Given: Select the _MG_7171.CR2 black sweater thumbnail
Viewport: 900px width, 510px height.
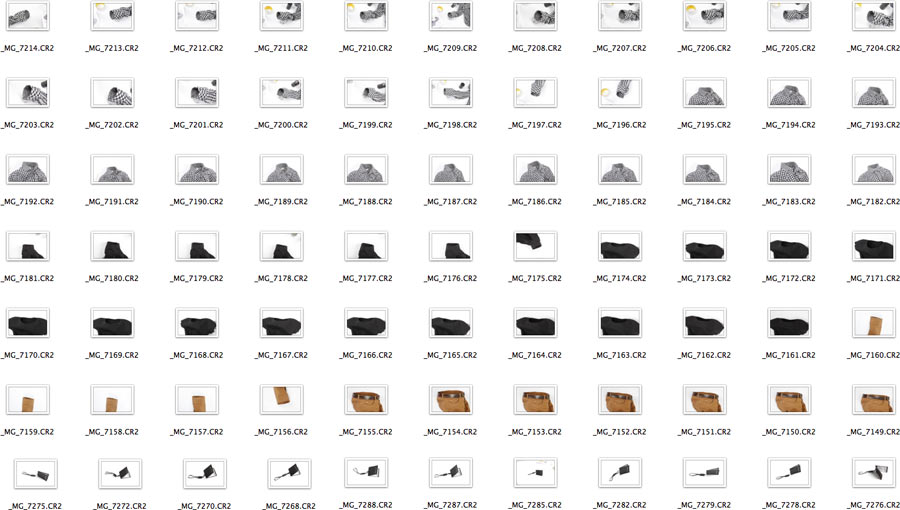Looking at the screenshot, I should pyautogui.click(x=873, y=247).
